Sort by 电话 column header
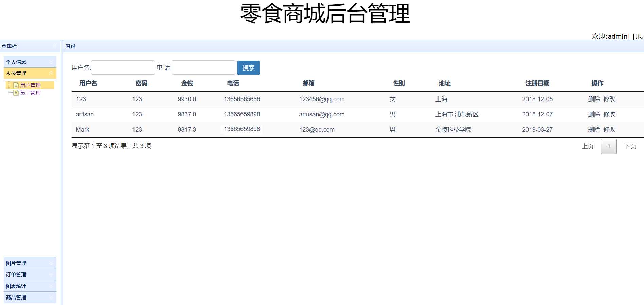644x305 pixels. tap(233, 83)
